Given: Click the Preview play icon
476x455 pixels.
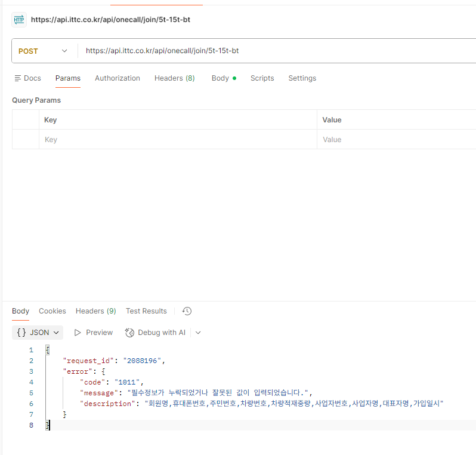Looking at the screenshot, I should click(x=78, y=333).
